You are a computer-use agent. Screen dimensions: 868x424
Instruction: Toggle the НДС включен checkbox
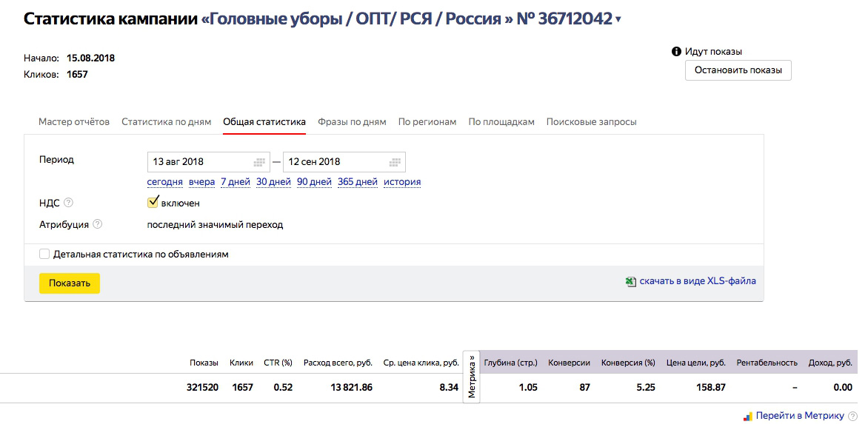point(153,202)
